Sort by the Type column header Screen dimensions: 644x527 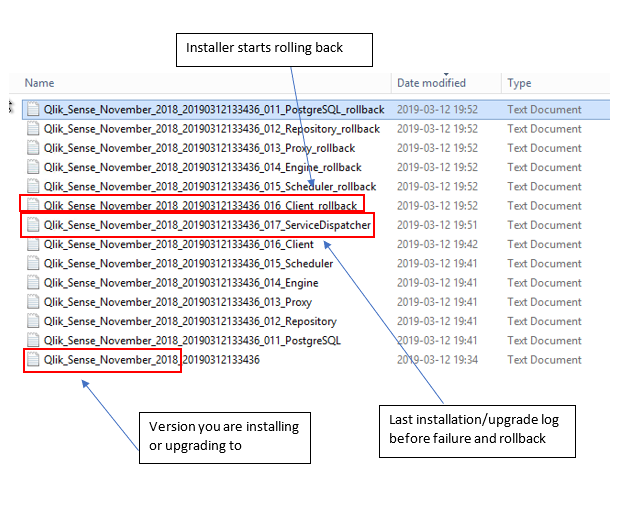tap(519, 83)
